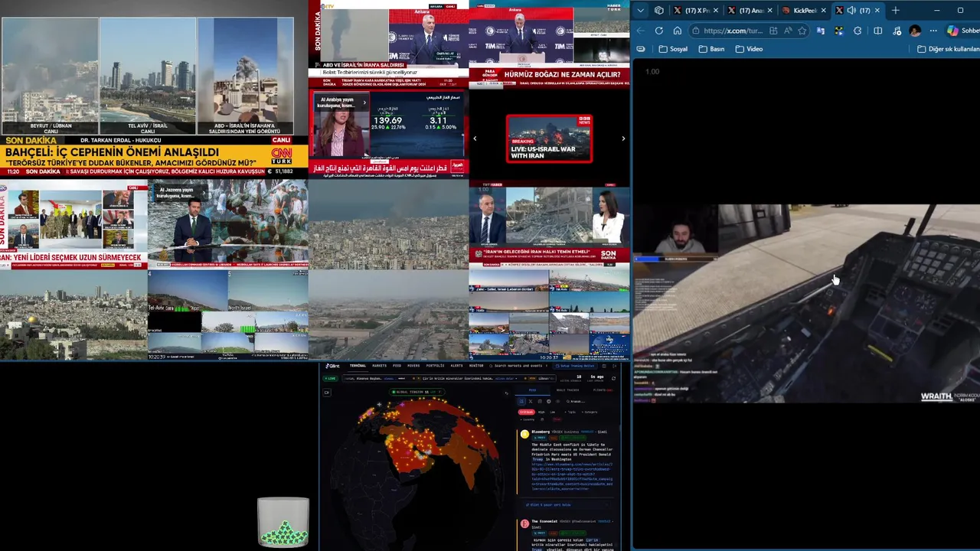Open the PORTFOLIO tab in Glint

click(435, 366)
